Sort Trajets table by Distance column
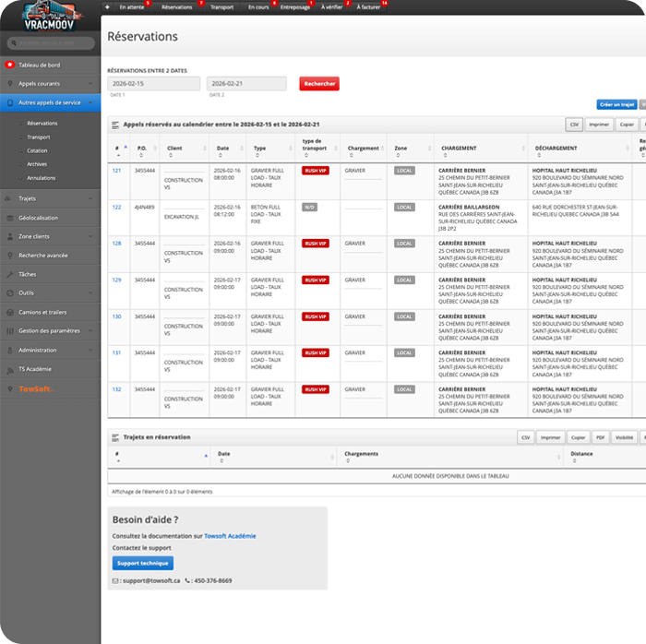Screen dimensions: 646x644 click(604, 457)
